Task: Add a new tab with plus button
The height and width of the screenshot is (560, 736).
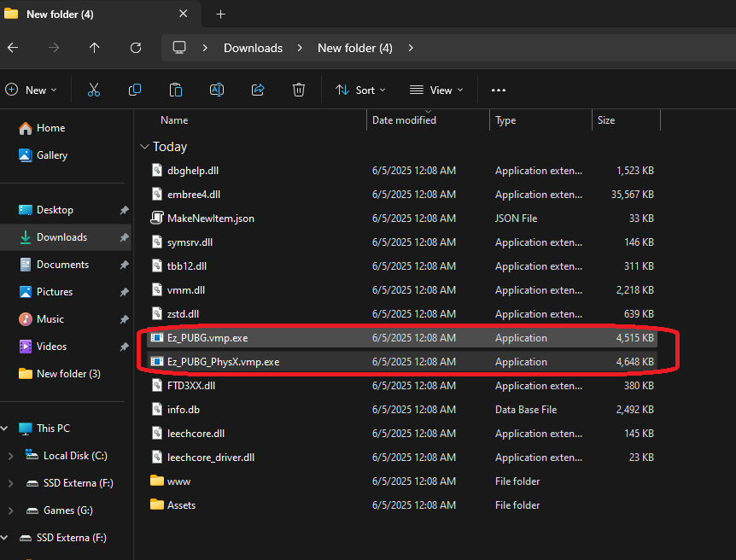Action: (x=220, y=15)
